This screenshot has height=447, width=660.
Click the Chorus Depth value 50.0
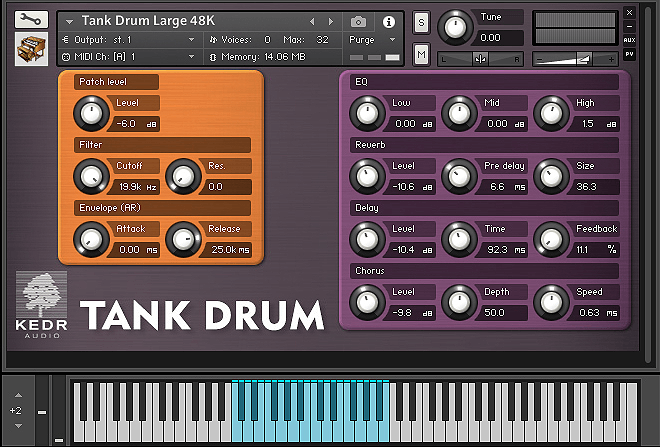(x=503, y=313)
